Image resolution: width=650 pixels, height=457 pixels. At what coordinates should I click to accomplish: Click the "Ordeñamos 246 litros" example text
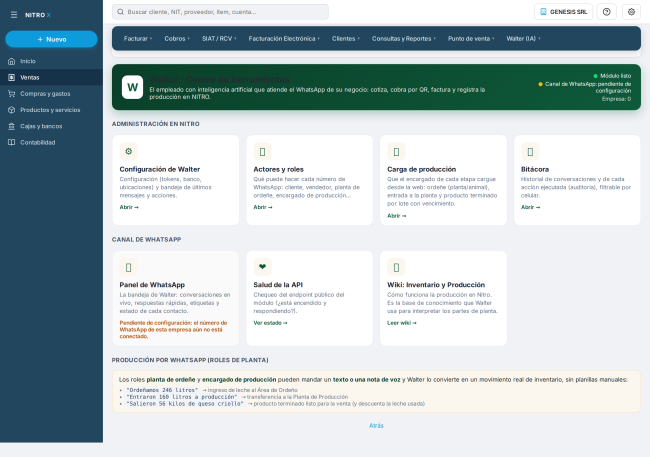coord(162,390)
